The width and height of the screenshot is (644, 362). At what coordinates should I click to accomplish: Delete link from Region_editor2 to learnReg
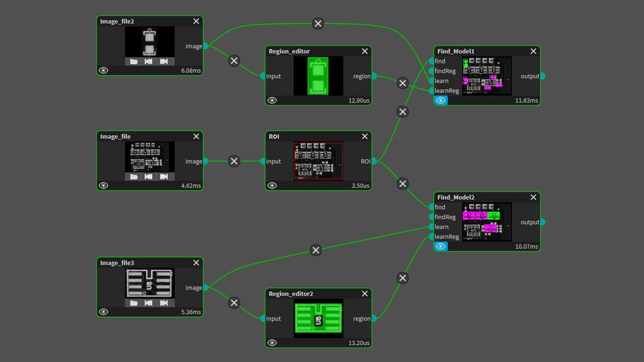coord(403,278)
